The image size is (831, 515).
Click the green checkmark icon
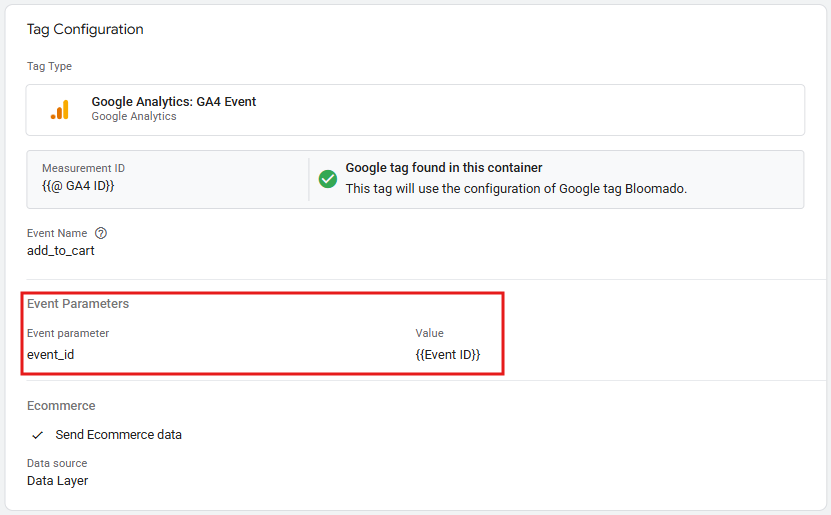coord(328,179)
